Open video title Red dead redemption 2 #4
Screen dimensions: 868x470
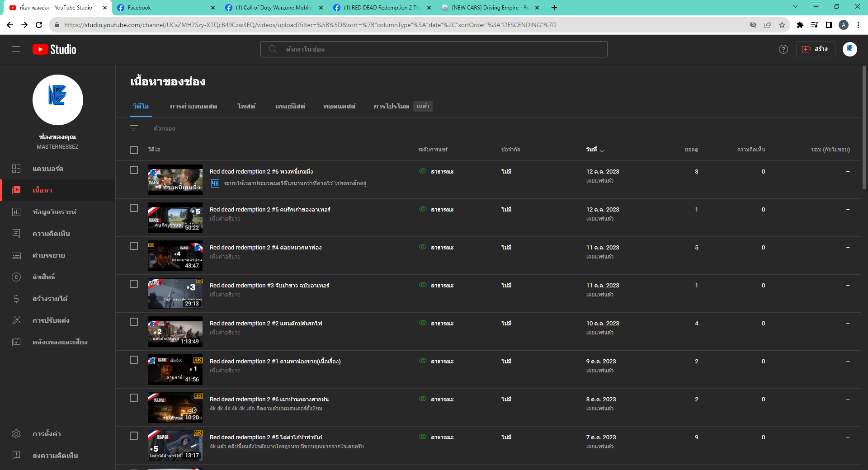point(266,248)
